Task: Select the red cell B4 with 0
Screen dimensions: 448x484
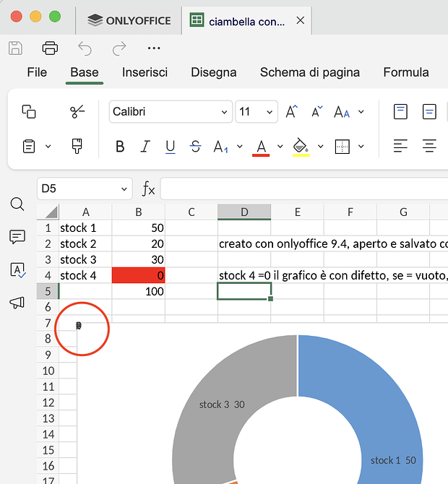Action: click(x=139, y=275)
